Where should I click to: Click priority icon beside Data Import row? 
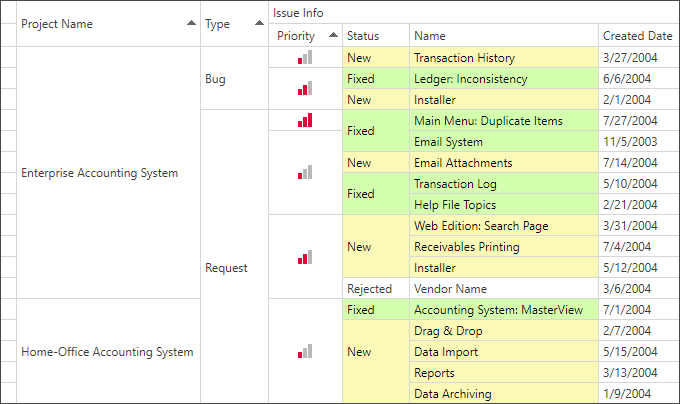tap(305, 352)
